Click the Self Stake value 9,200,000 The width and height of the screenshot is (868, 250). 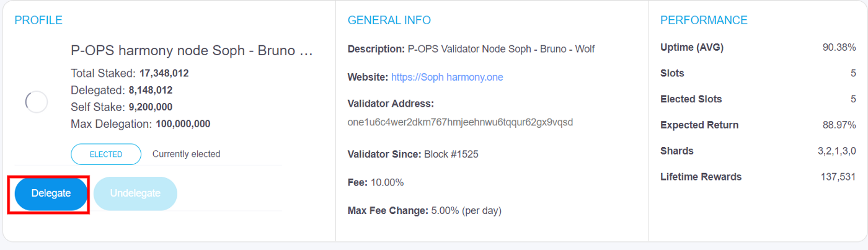(x=151, y=107)
